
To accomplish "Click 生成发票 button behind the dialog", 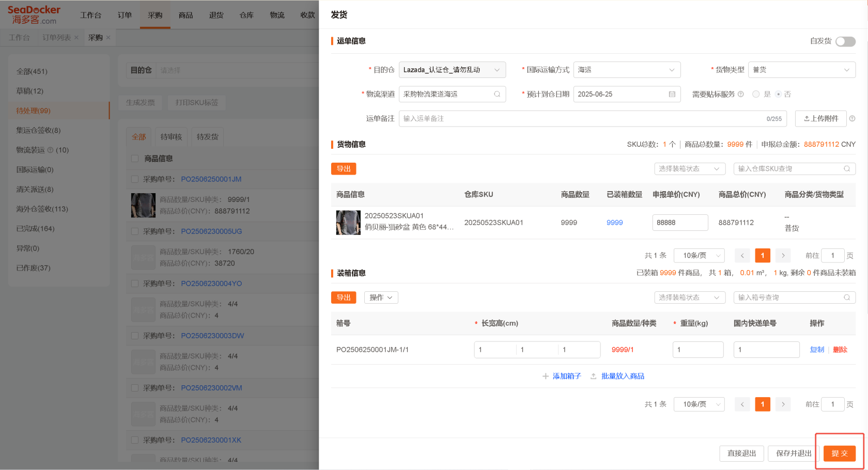I will click(x=140, y=103).
